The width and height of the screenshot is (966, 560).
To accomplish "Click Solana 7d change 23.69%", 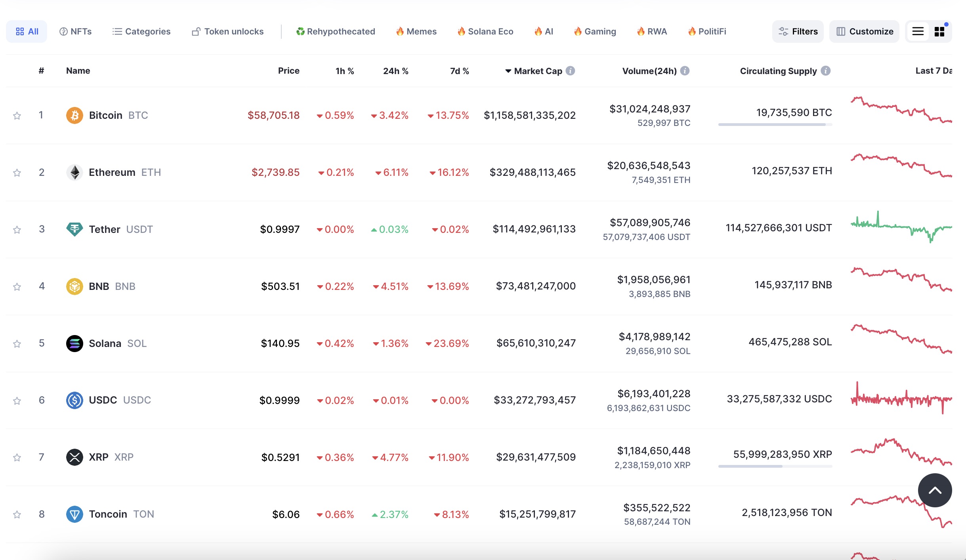I will click(447, 343).
